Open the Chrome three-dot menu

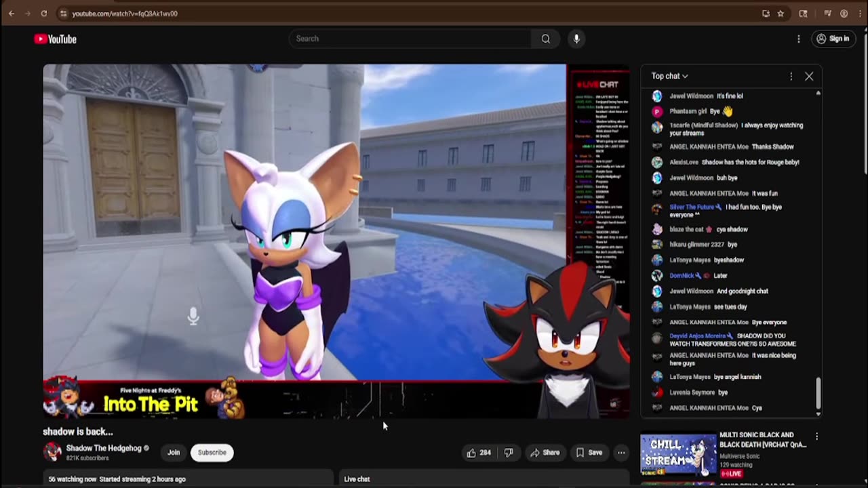[x=859, y=14]
